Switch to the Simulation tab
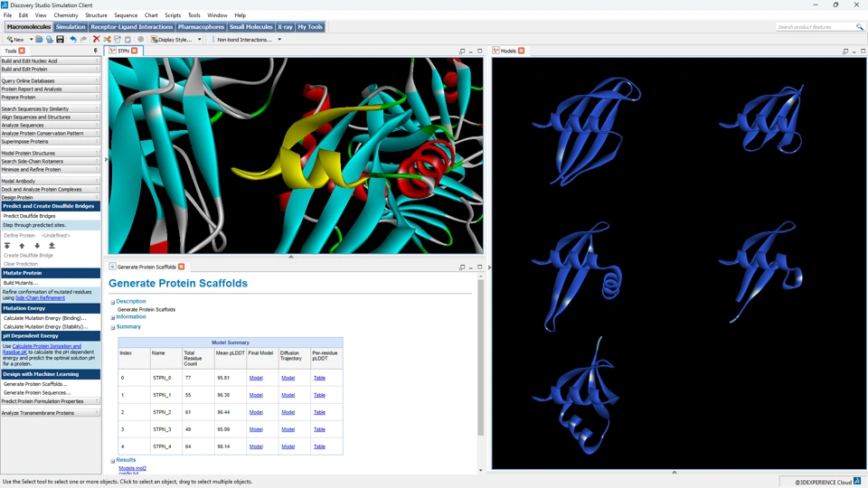Image resolution: width=868 pixels, height=488 pixels. [x=71, y=26]
